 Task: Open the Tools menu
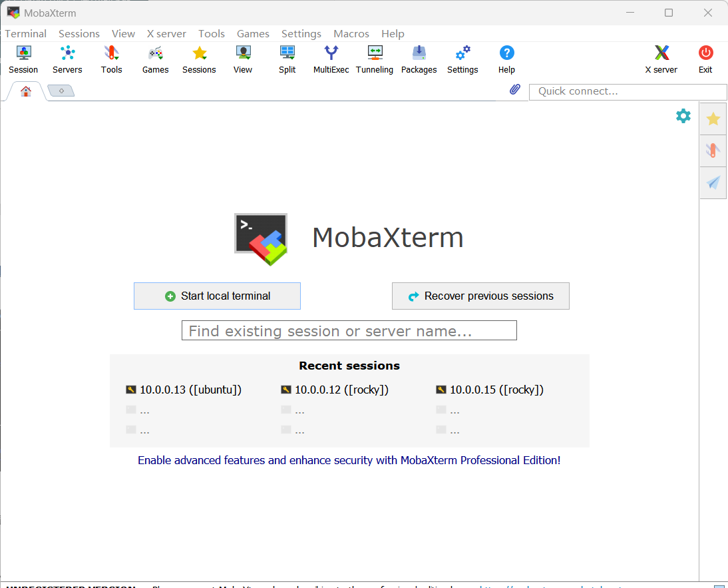[211, 34]
